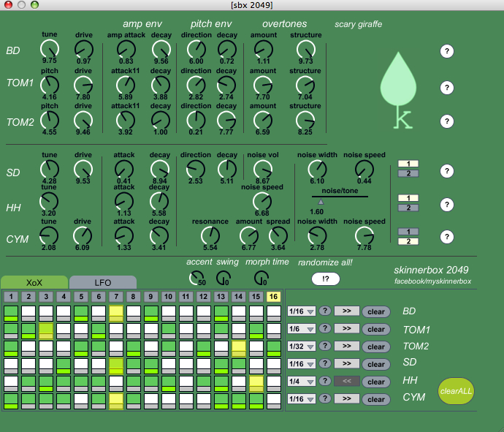This screenshot has height=432, width=504.
Task: Select the XoX sequencer tab
Action: tap(34, 283)
